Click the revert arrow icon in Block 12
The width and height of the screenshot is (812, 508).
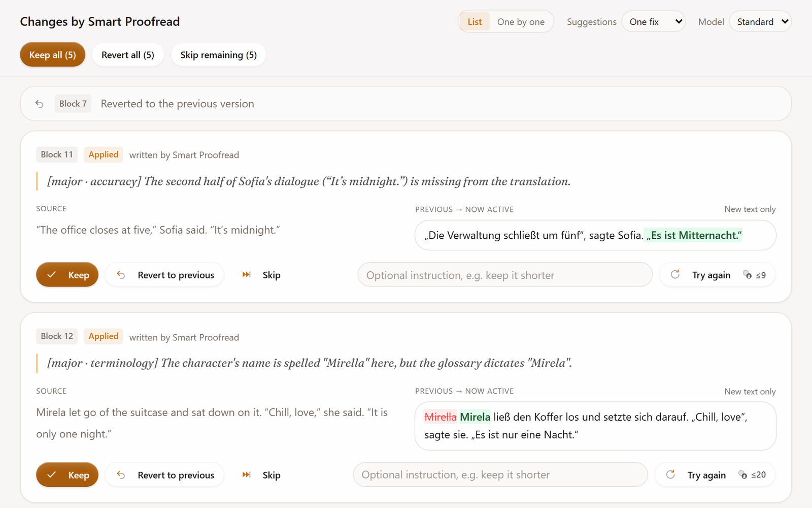[121, 475]
